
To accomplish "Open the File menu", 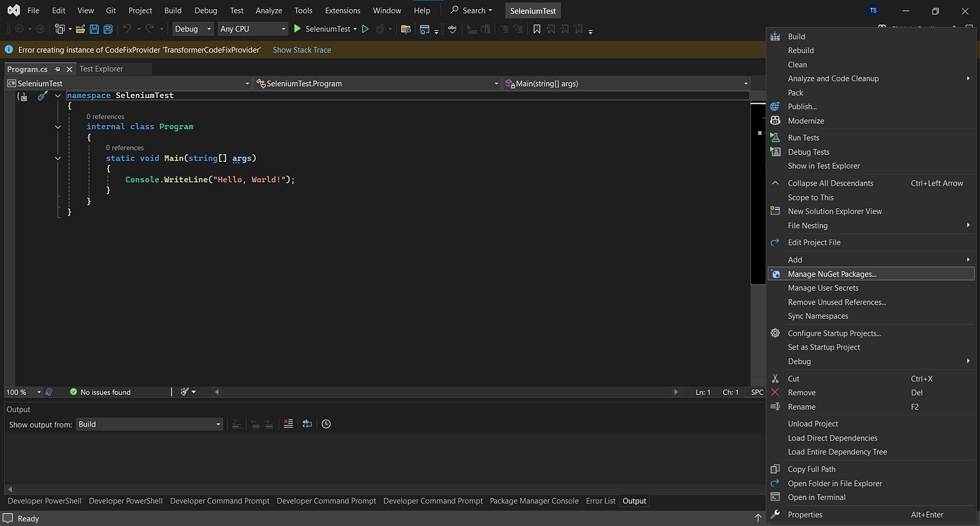I will [x=33, y=11].
